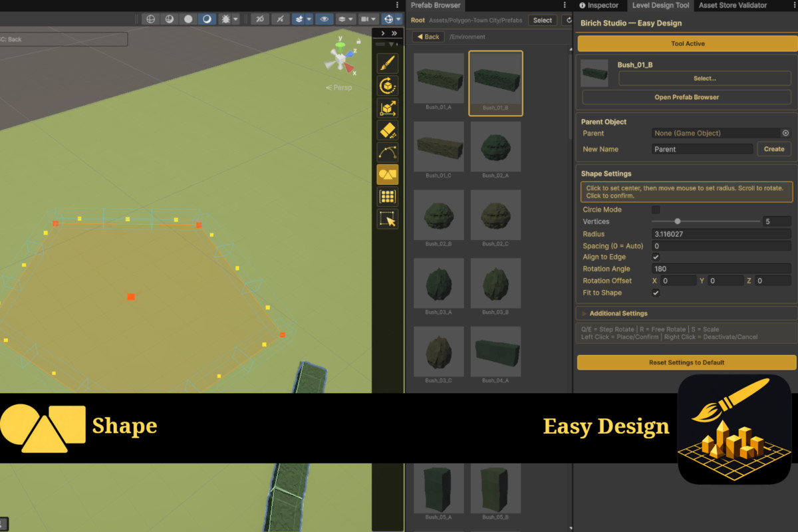Viewport: 798px width, 532px height.
Task: Switch to Asset Store Validator tab
Action: [x=733, y=5]
